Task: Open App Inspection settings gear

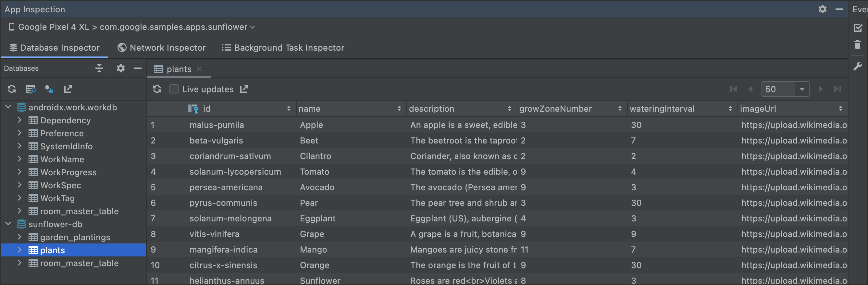Action: [823, 9]
